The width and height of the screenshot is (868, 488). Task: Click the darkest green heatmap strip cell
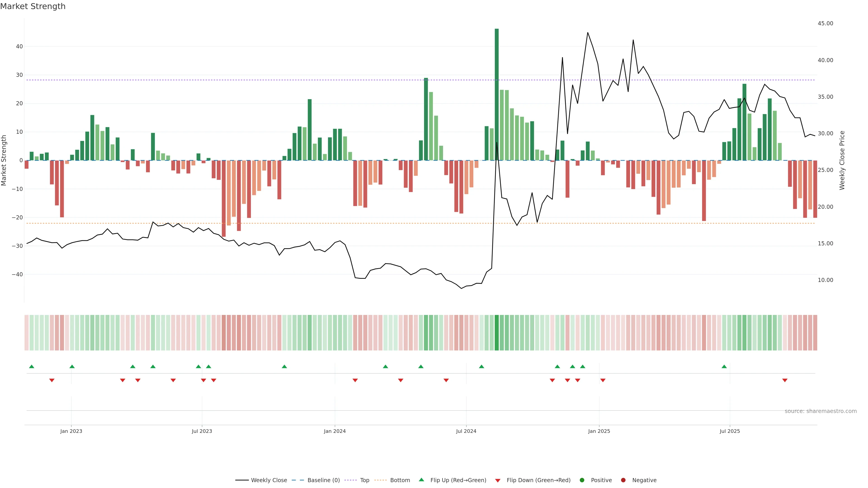497,333
